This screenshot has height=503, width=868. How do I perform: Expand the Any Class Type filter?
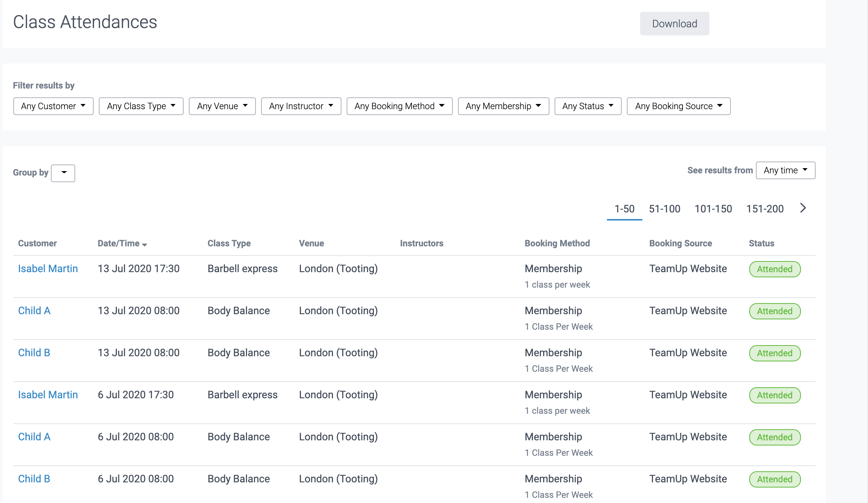click(x=141, y=106)
